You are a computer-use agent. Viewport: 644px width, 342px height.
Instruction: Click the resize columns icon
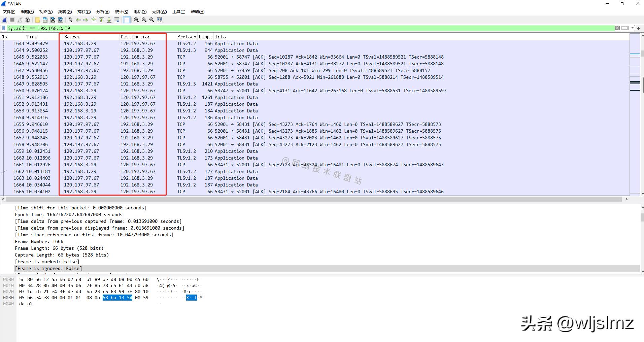160,20
